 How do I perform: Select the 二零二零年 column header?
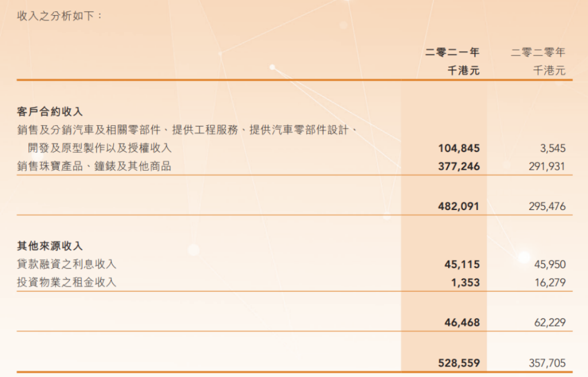point(538,52)
